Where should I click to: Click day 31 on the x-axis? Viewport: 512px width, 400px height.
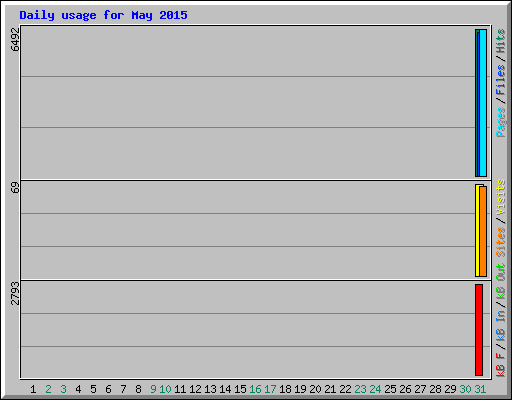[x=480, y=389]
